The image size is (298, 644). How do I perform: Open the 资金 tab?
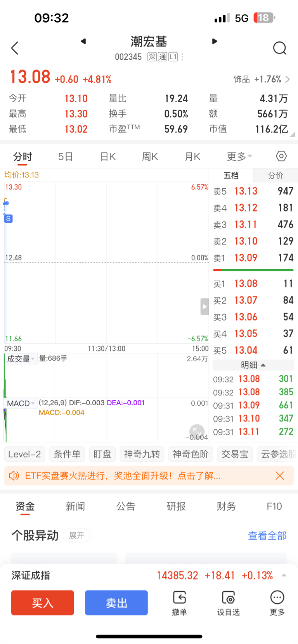coord(25,506)
